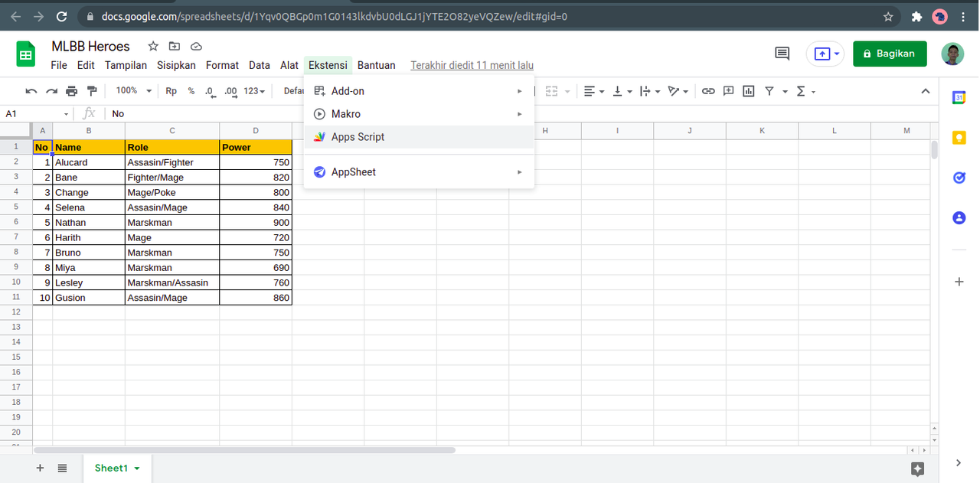The height and width of the screenshot is (483, 980).
Task: Click the formula bar containing No
Action: click(x=521, y=113)
